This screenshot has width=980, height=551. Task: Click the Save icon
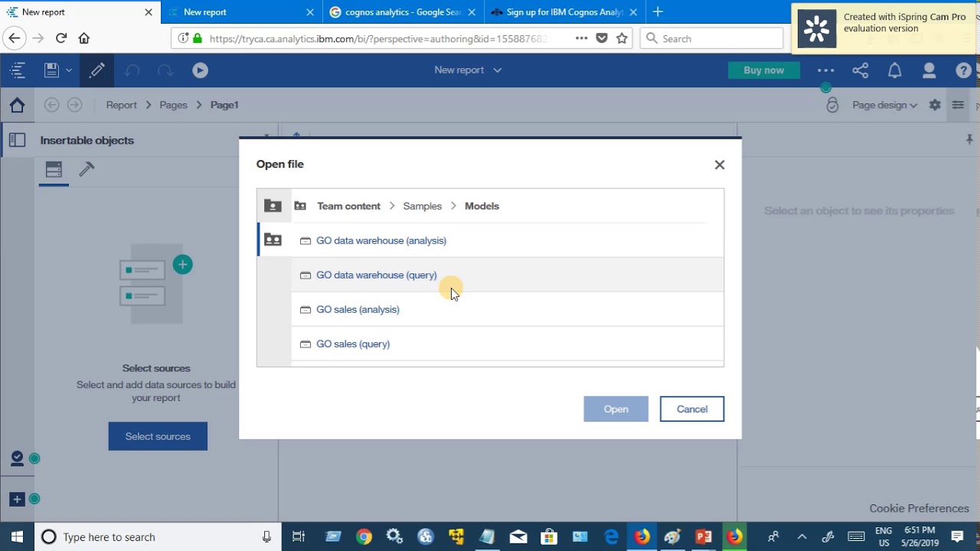pyautogui.click(x=51, y=70)
